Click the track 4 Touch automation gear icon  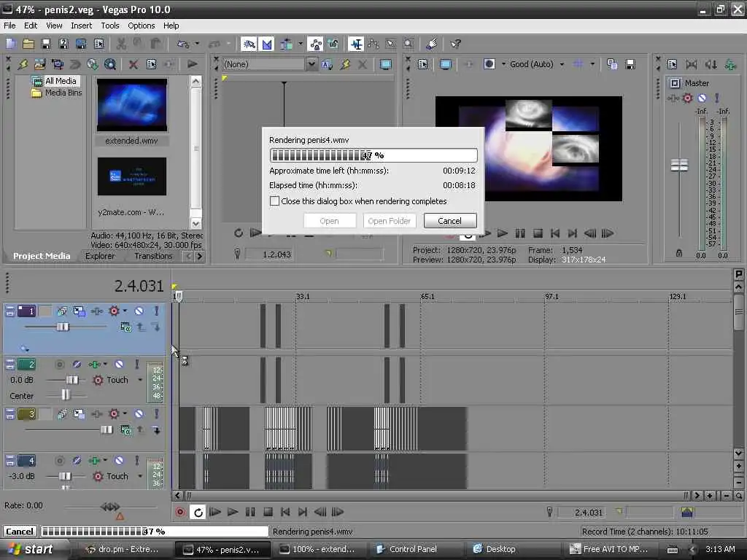[x=98, y=476]
